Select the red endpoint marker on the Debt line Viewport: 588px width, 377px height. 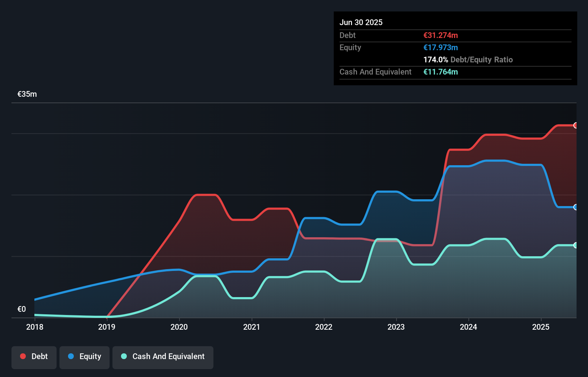575,125
